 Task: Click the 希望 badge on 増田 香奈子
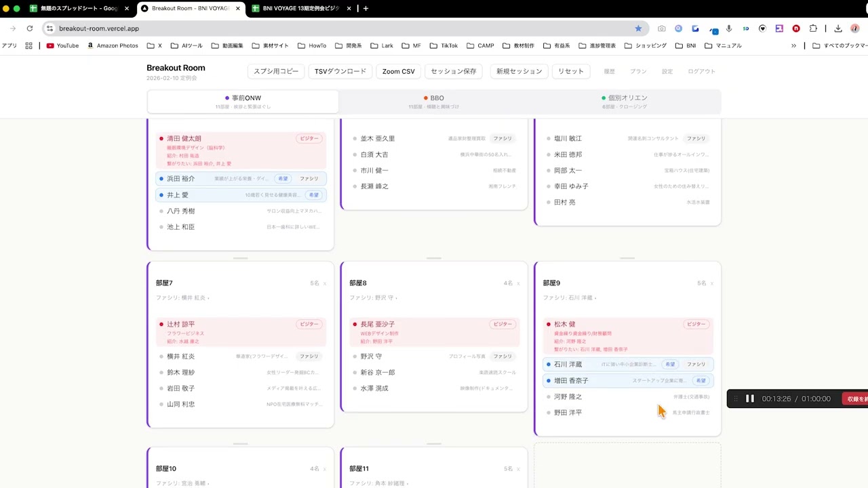(x=701, y=381)
